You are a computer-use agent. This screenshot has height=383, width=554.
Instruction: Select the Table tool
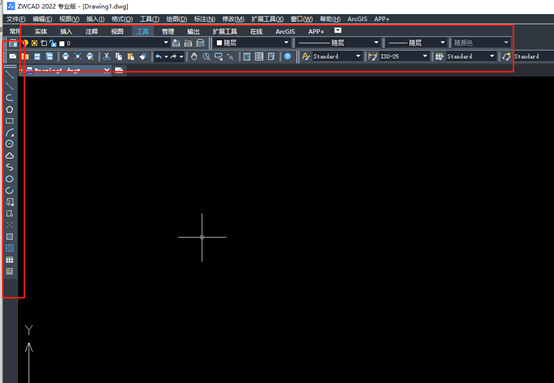point(10,260)
